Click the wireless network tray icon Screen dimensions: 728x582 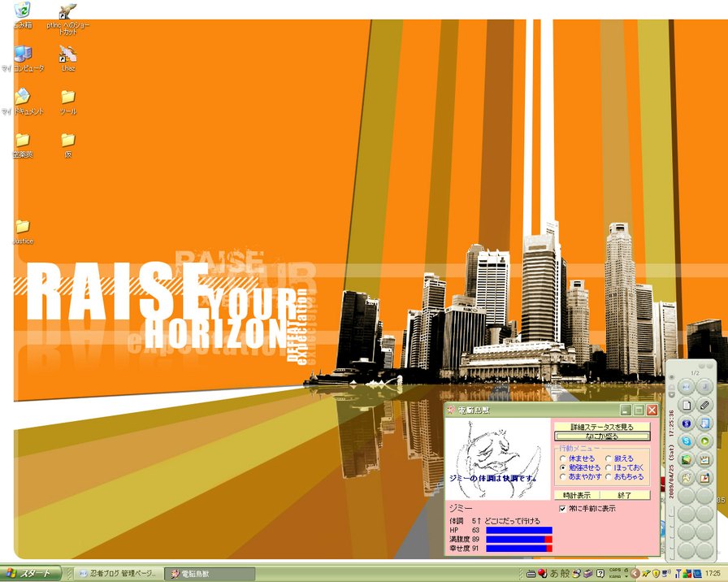pyautogui.click(x=666, y=574)
